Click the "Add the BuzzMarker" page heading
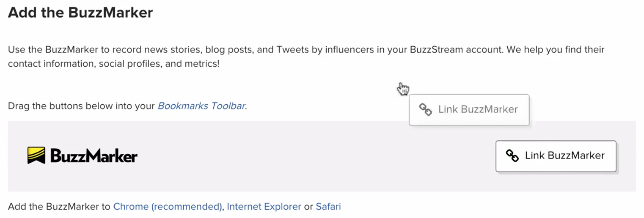Image resolution: width=644 pixels, height=218 pixels. [x=80, y=13]
